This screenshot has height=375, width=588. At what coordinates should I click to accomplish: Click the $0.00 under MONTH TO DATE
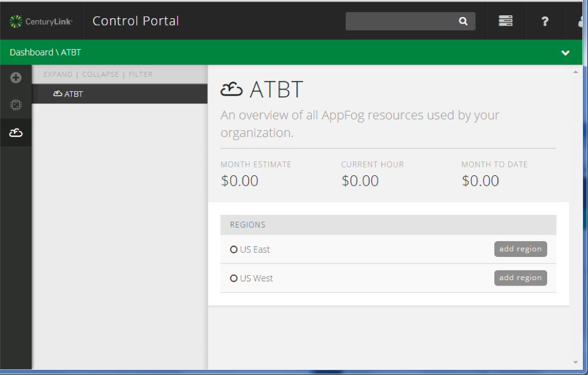(x=480, y=181)
